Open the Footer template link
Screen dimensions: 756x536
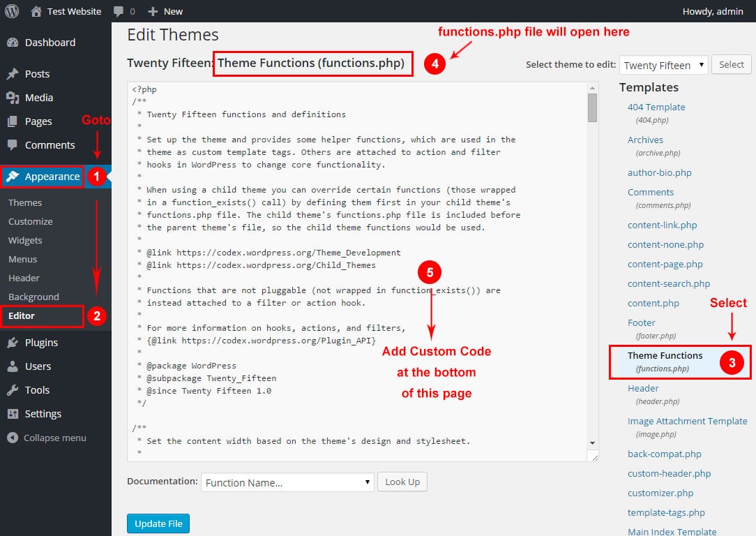click(x=641, y=322)
